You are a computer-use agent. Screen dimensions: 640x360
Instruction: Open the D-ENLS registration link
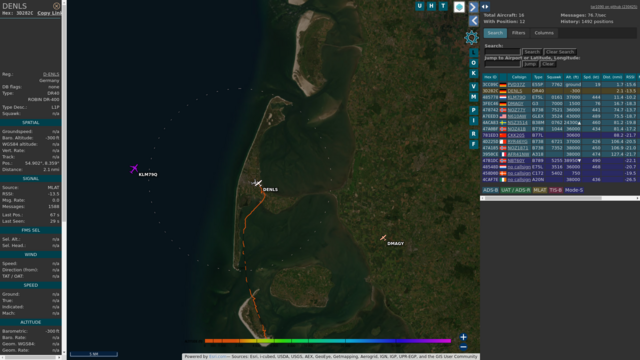(x=51, y=74)
